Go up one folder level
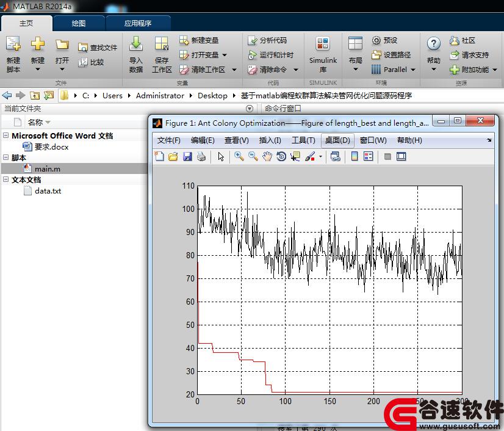This screenshot has height=431, width=504. click(x=35, y=95)
